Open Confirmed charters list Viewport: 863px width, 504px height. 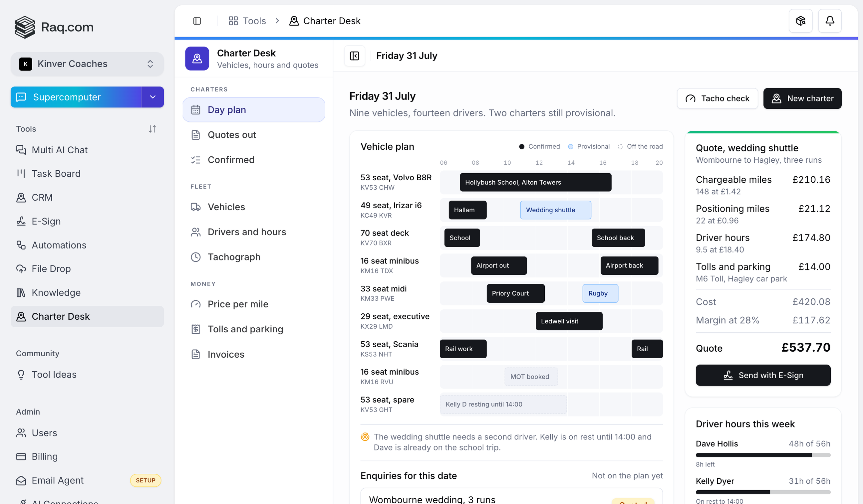254,160
